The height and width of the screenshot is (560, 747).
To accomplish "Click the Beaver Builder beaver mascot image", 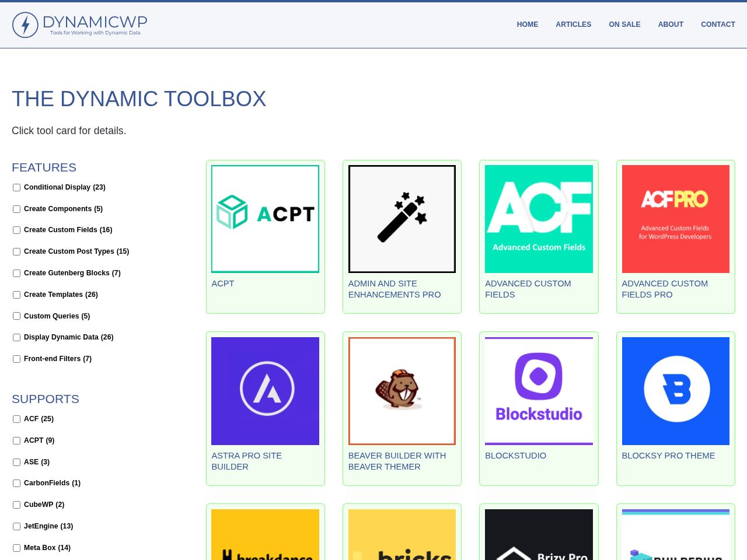I will [402, 391].
